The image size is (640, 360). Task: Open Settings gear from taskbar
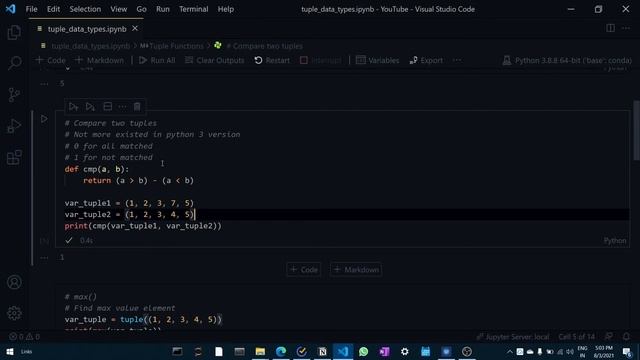tap(404, 351)
